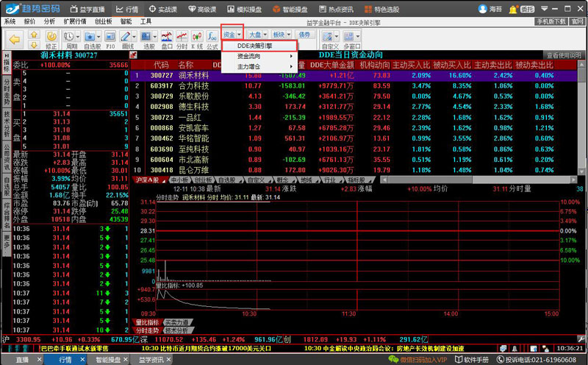
Task: Expand the 资金 dropdown button
Action: coord(232,35)
